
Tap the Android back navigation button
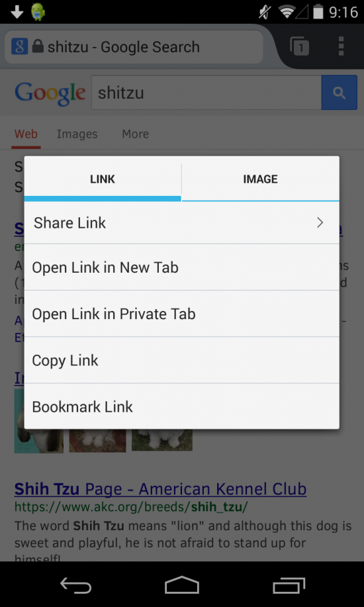tap(75, 585)
